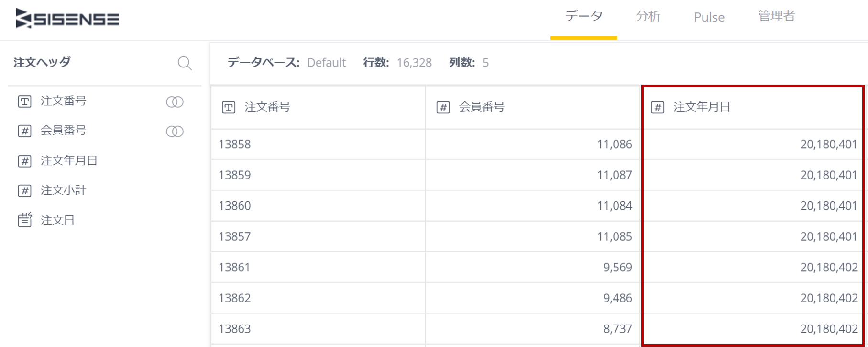Click the number type icon beside 注文小計
Image resolution: width=868 pixels, height=347 pixels.
click(x=25, y=190)
